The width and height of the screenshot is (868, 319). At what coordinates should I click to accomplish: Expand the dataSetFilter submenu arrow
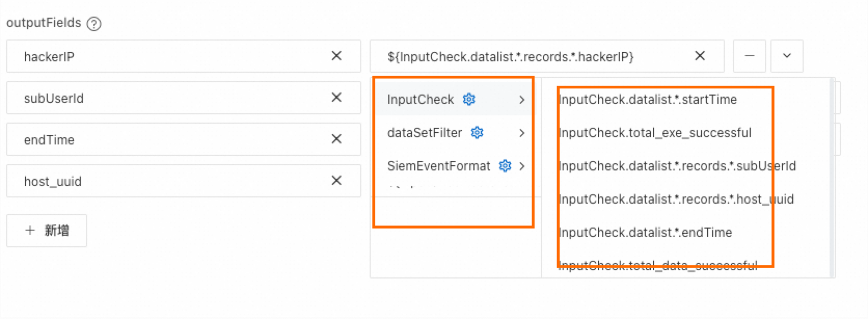click(x=522, y=133)
